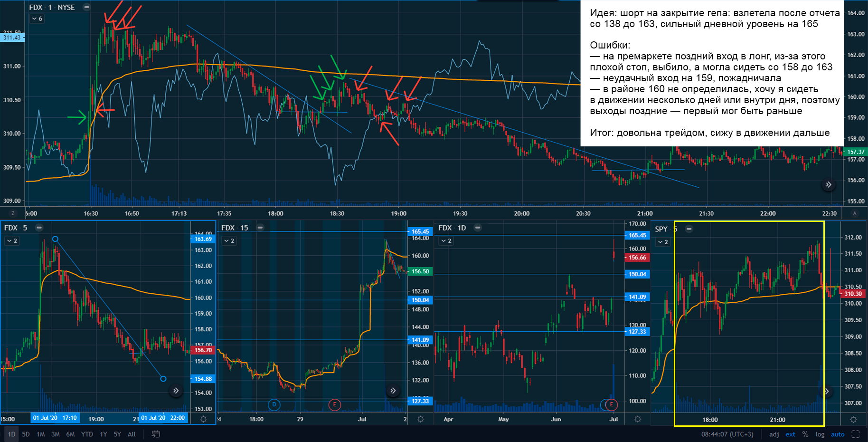Screen dimensions: 868x442
Task: Click 141.09 level label on FDX 1D axis
Action: [x=637, y=297]
